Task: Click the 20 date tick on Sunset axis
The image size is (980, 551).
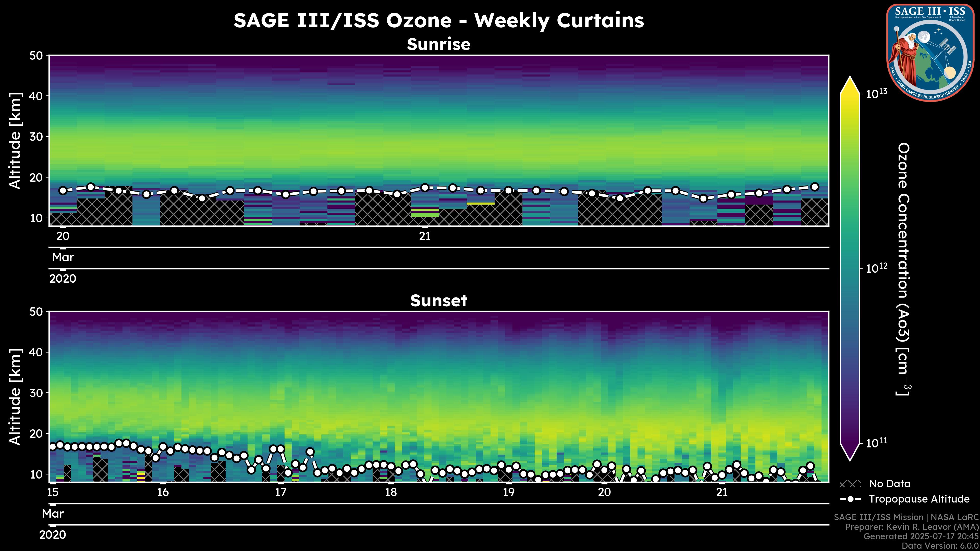Action: tap(605, 492)
